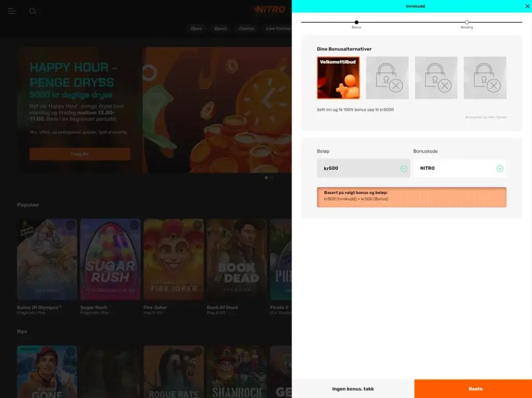This screenshot has width=532, height=398.
Task: Click the orange Happy Hour banner button
Action: point(79,154)
